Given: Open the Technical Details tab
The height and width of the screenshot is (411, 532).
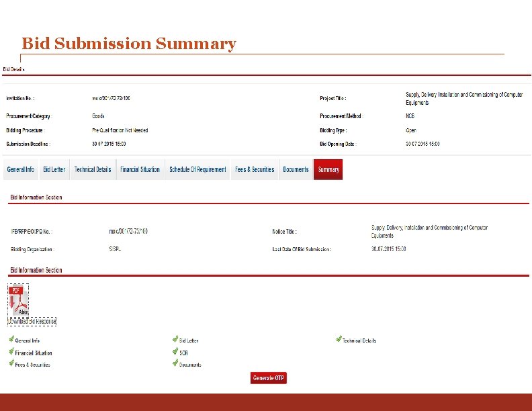Looking at the screenshot, I should tap(93, 169).
